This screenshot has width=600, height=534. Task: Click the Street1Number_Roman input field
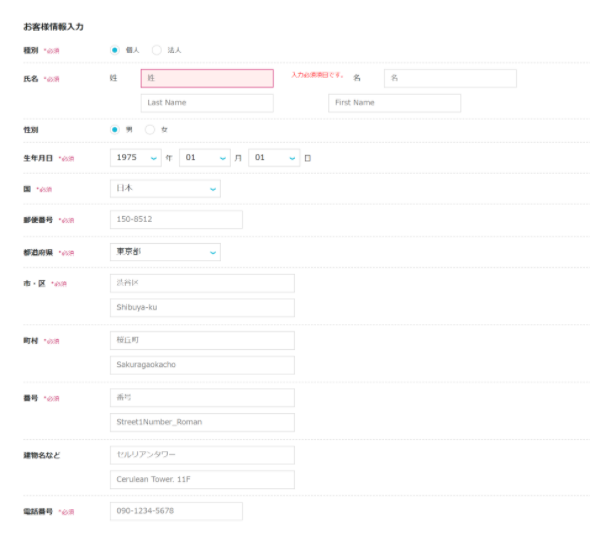point(201,422)
